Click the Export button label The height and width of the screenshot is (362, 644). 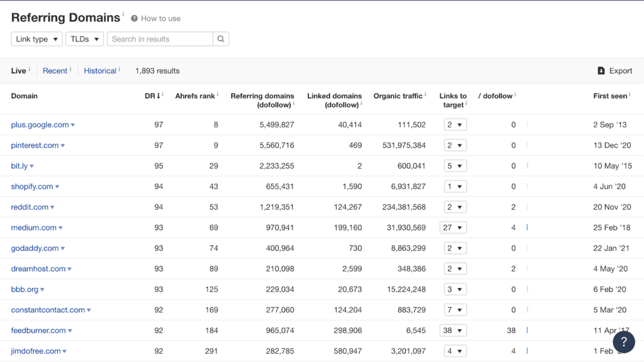[x=621, y=71]
